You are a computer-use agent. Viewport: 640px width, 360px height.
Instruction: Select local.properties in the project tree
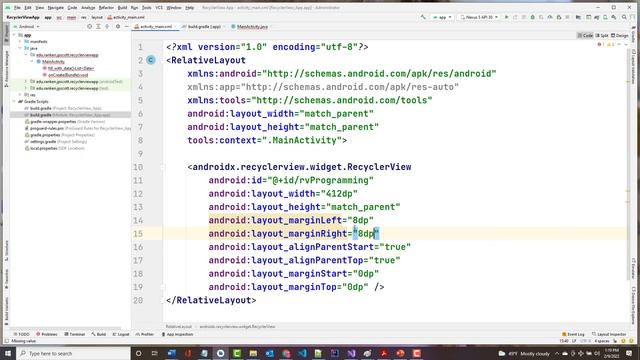pos(43,149)
